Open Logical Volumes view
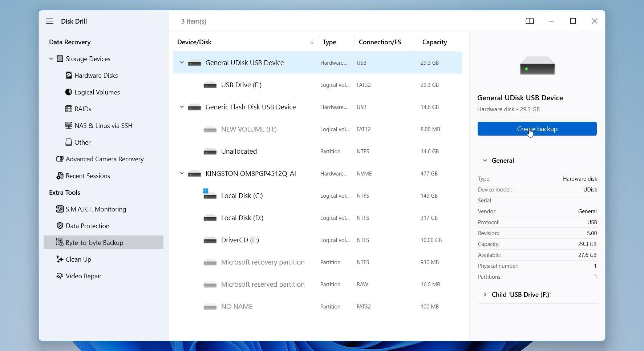Screen dimensions: 644x351 (97, 92)
